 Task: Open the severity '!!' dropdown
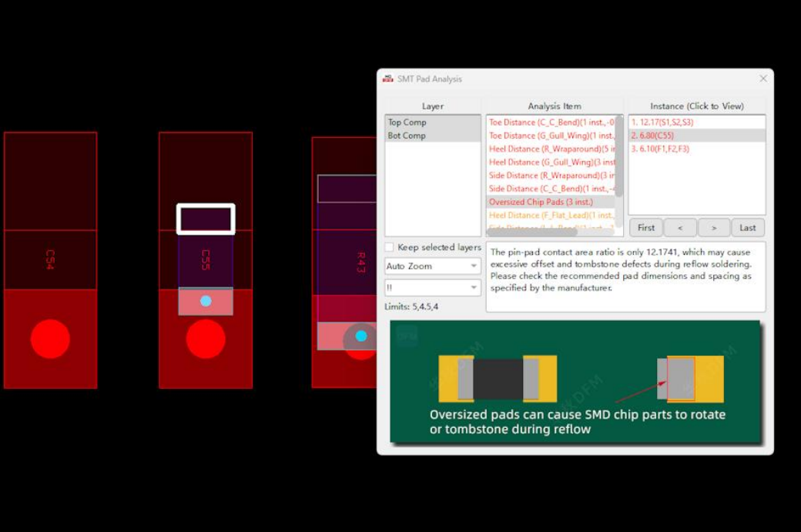432,287
